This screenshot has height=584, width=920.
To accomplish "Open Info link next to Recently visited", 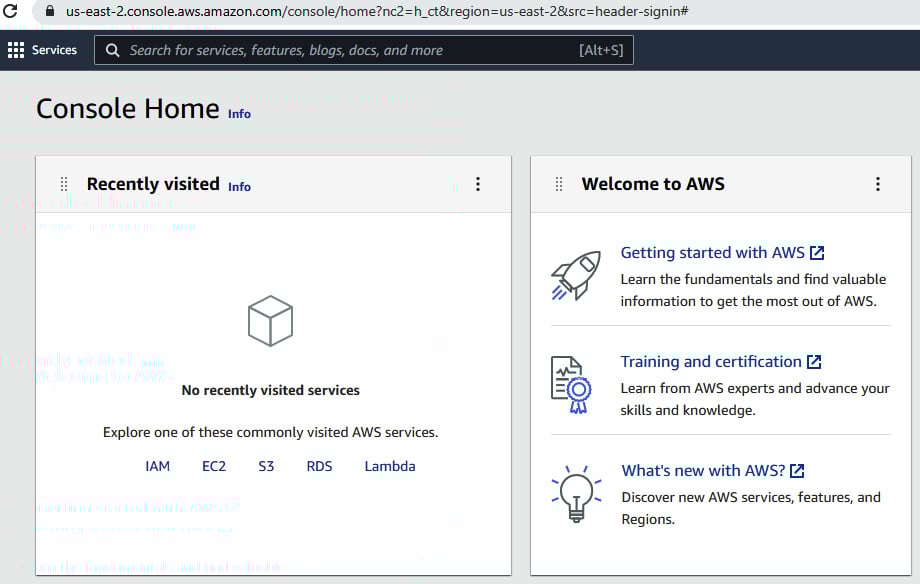I will pyautogui.click(x=239, y=187).
